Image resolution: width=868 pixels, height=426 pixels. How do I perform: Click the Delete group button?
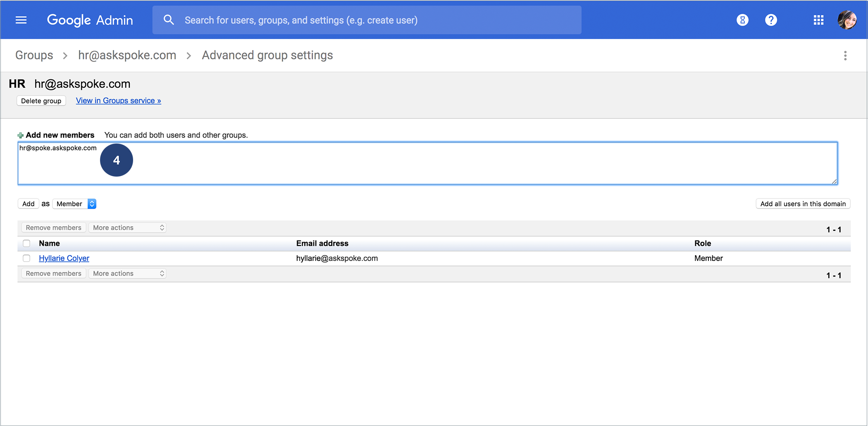41,101
